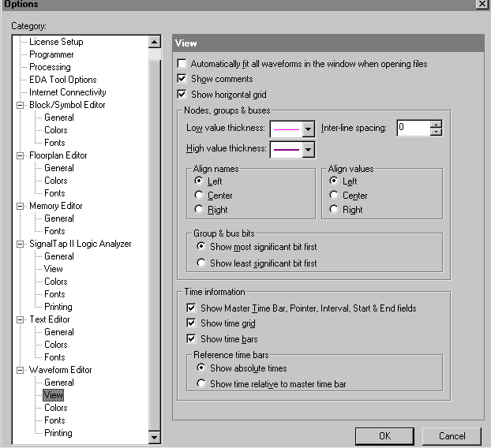
Task: Enable automatically fit all waveforms checkbox
Action: [x=182, y=64]
